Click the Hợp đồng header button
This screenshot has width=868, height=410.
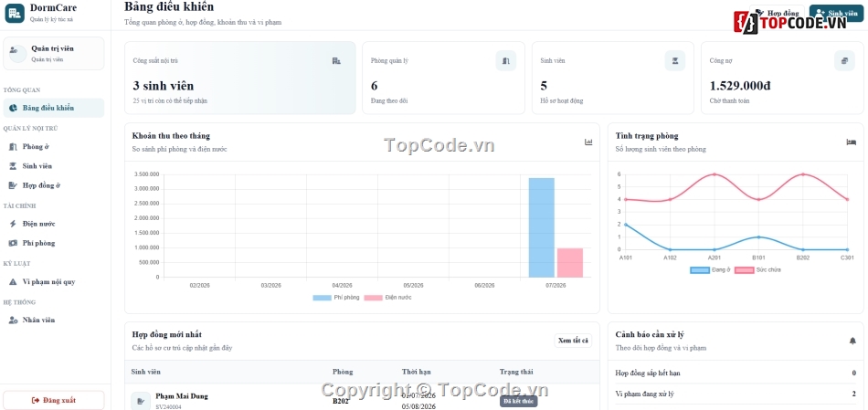(777, 14)
